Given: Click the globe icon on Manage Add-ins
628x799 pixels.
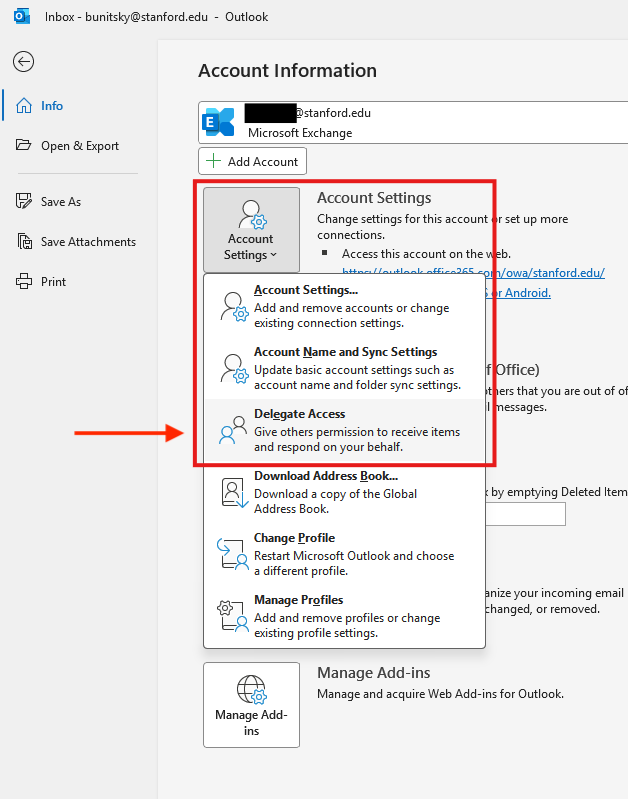Looking at the screenshot, I should coord(252,689).
